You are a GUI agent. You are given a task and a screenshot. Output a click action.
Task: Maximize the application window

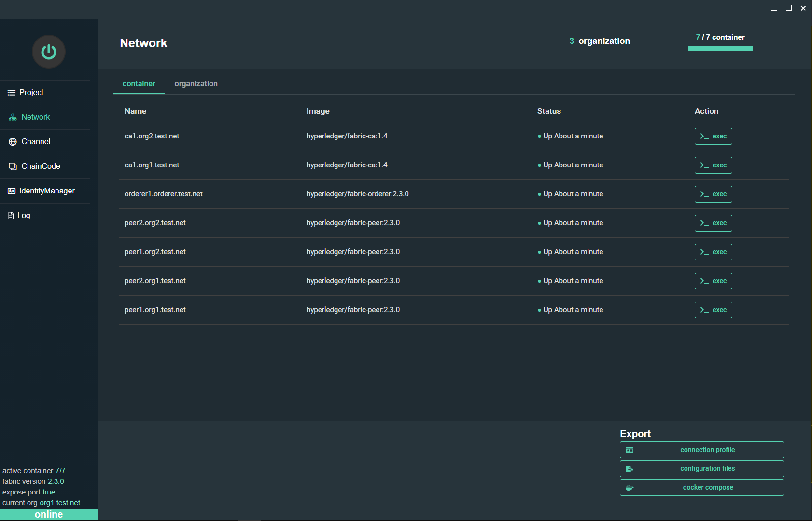click(x=789, y=8)
